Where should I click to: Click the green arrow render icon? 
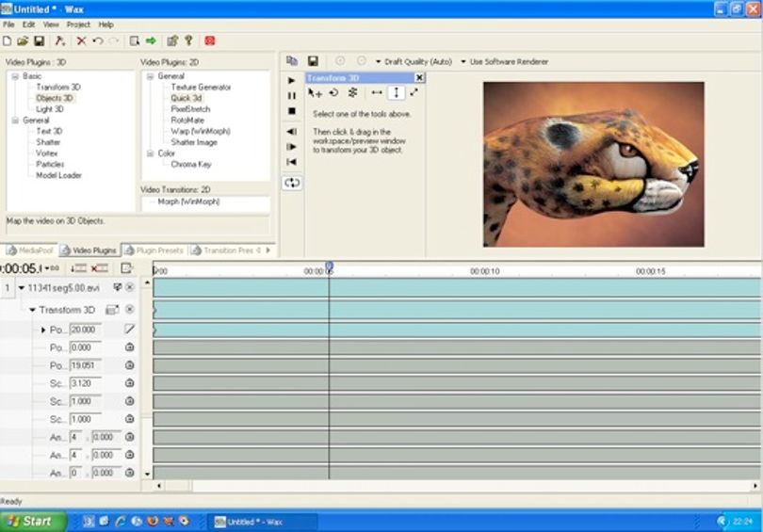151,40
